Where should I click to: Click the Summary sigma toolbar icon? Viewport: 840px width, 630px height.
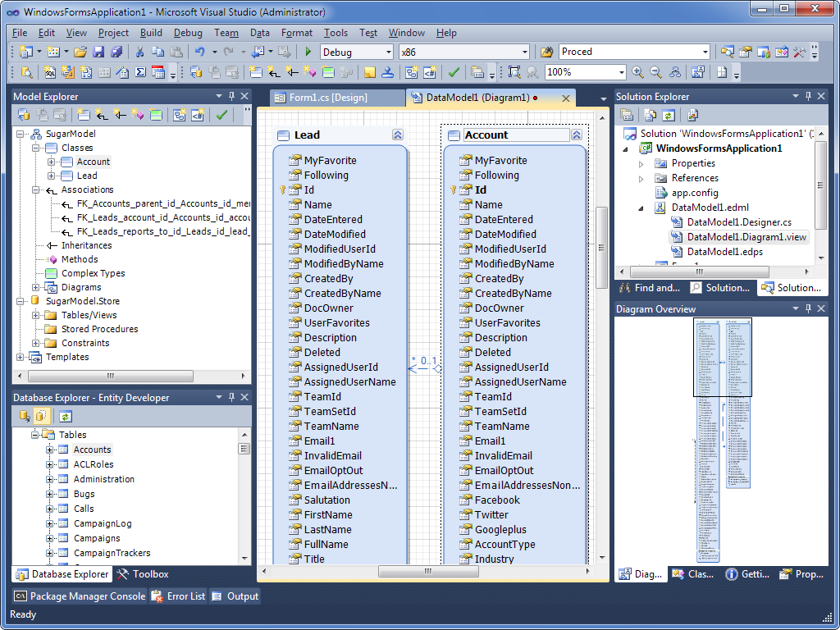coord(140,72)
